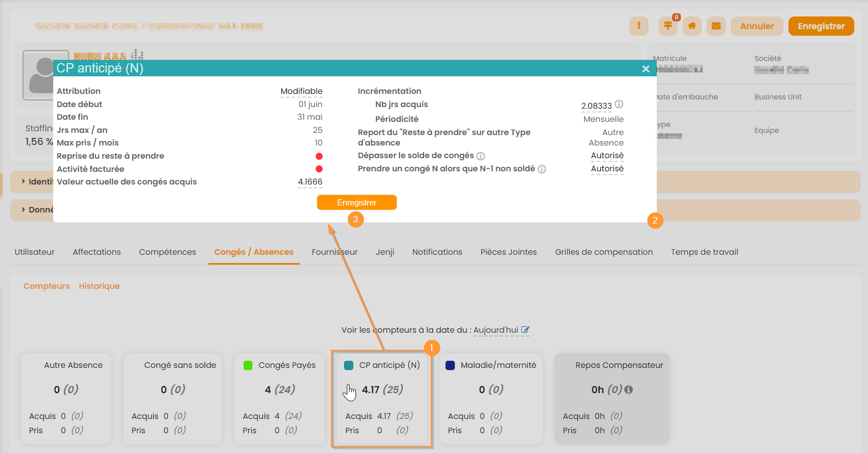The image size is (868, 453).
Task: Click info icon next to Nb jrs acquis
Action: (x=619, y=104)
